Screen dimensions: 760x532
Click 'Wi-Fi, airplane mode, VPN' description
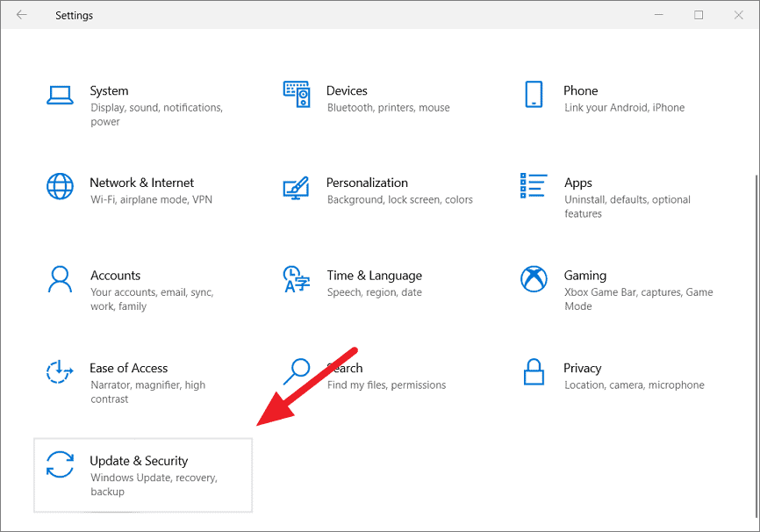tap(151, 200)
